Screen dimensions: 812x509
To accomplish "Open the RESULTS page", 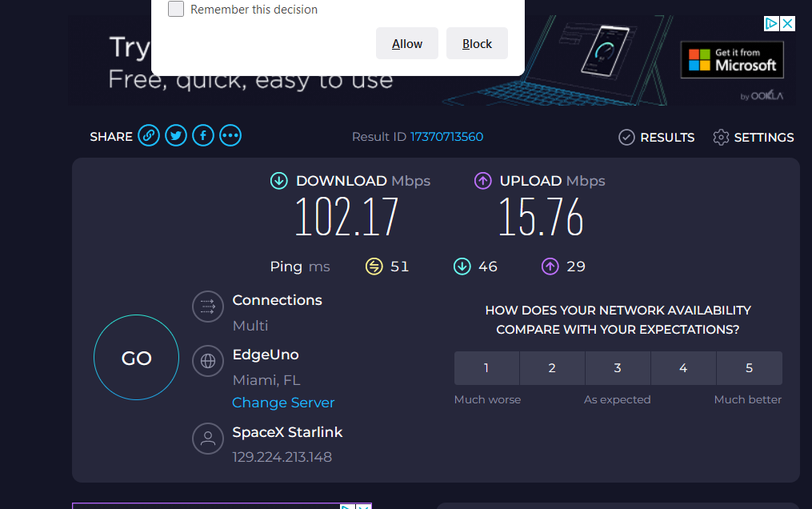I will pyautogui.click(x=667, y=137).
